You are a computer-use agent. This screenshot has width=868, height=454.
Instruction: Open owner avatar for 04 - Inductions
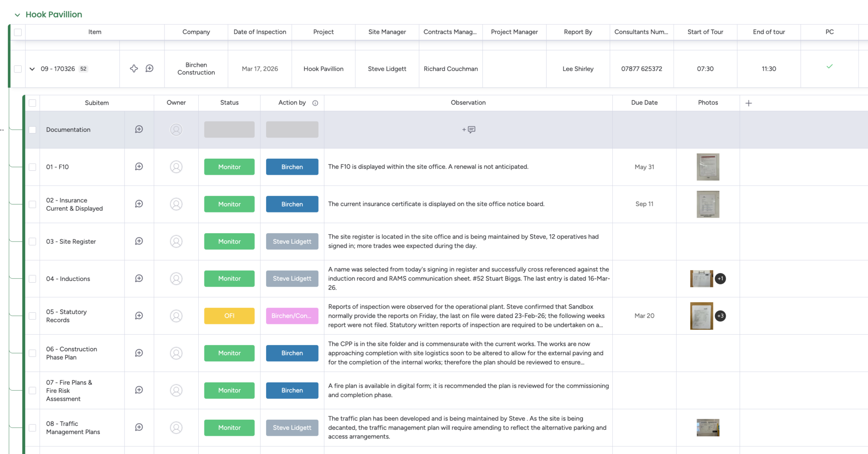pos(176,278)
